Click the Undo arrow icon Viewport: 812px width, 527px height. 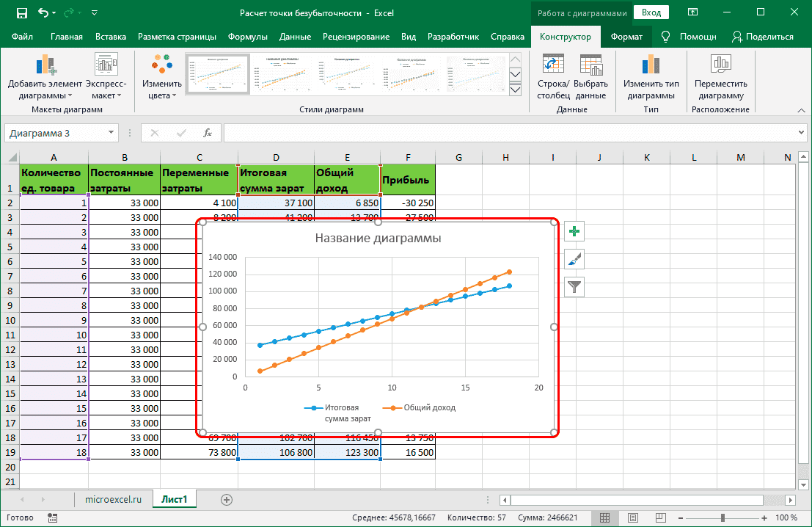point(43,12)
